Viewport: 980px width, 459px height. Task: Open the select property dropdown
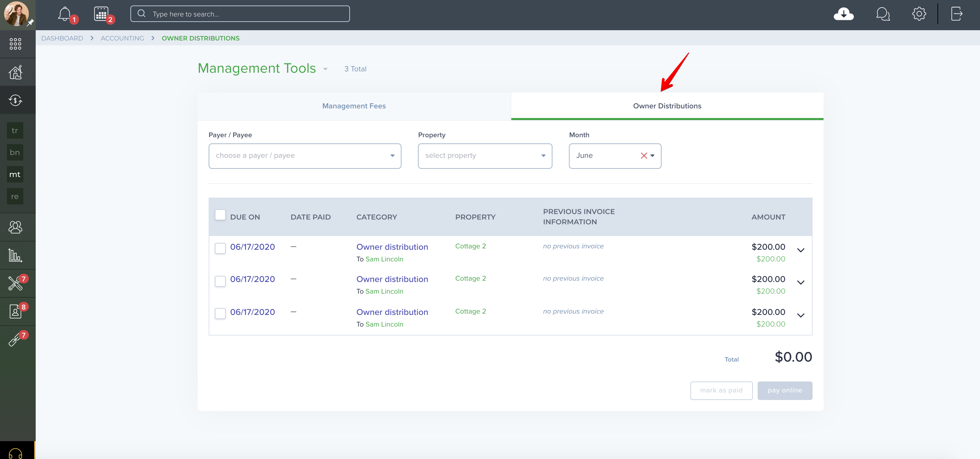485,156
